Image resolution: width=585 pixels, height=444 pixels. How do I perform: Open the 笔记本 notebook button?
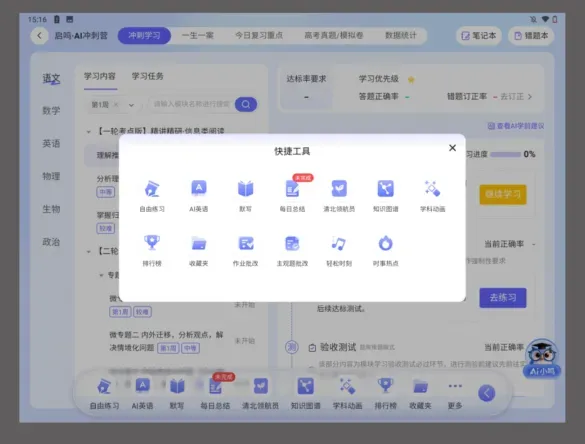pyautogui.click(x=479, y=36)
